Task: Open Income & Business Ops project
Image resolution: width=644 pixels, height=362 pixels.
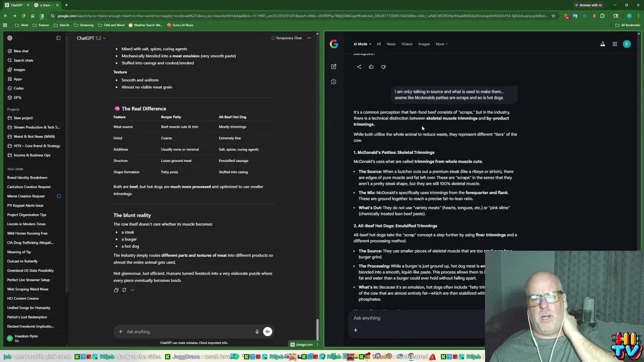Action: [29, 155]
